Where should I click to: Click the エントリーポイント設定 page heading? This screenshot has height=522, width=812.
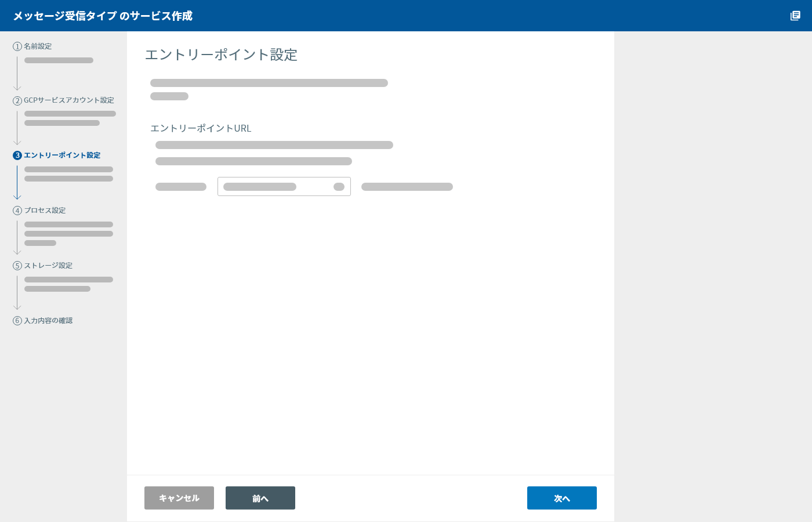221,55
